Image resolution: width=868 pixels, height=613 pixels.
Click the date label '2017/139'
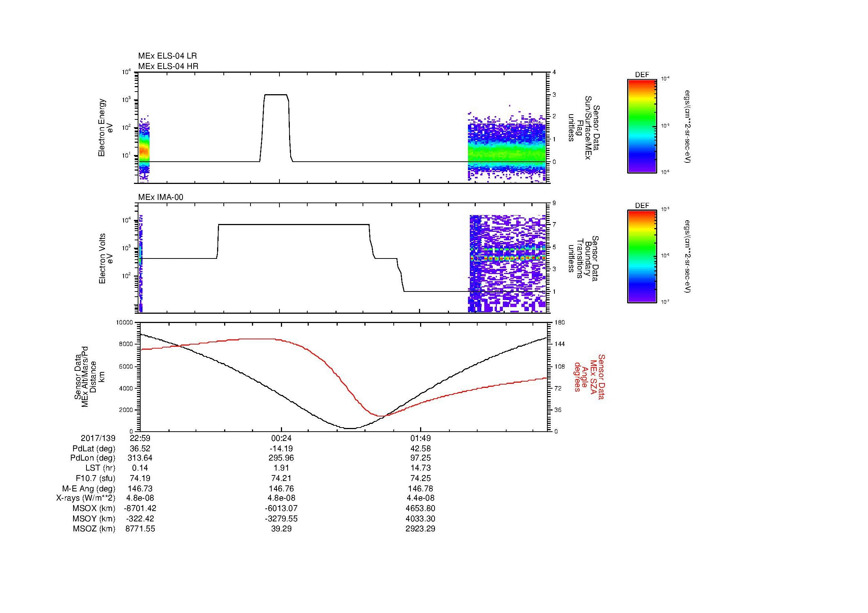(x=98, y=438)
